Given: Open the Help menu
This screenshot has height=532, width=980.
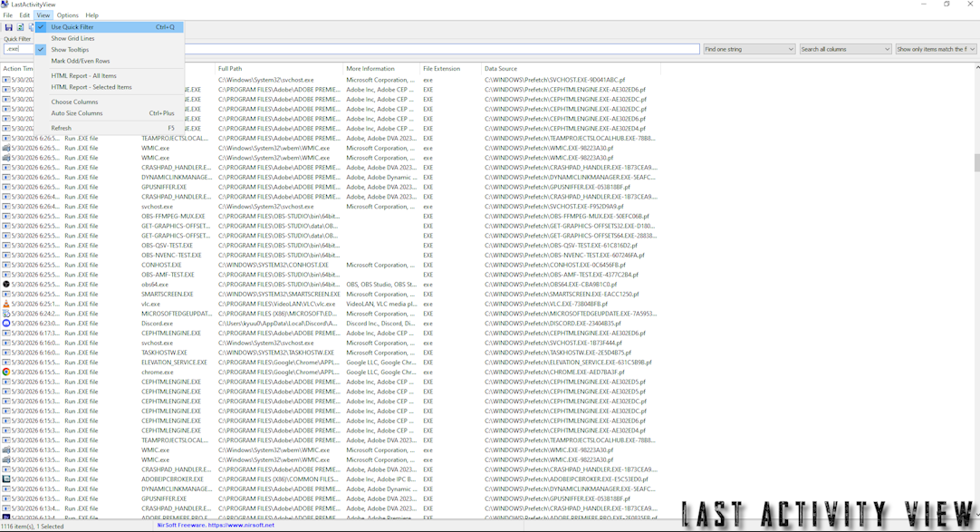Looking at the screenshot, I should [x=91, y=15].
